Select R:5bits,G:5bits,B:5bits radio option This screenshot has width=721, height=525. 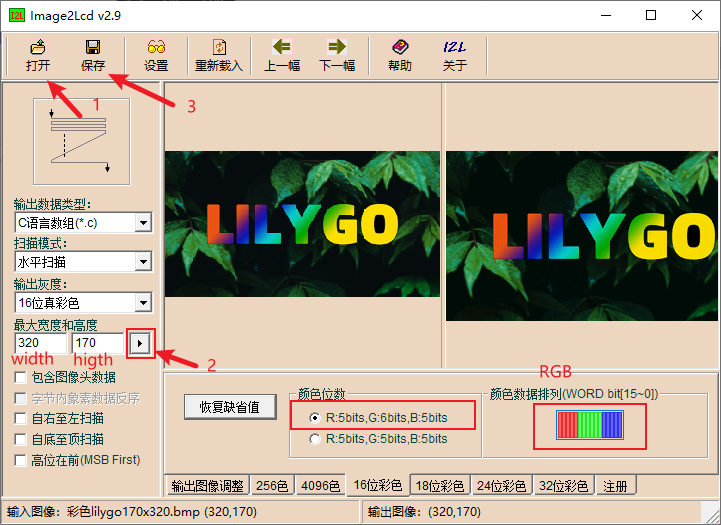(316, 439)
